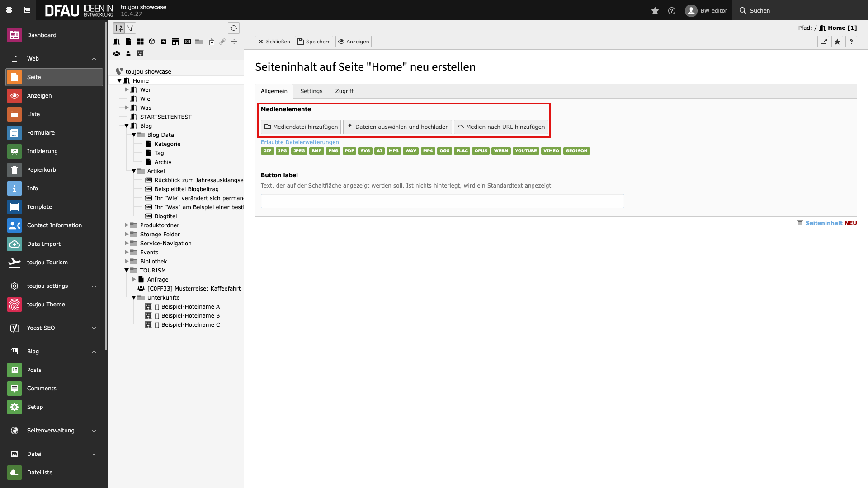Click Mediendatei hinzufügen button

pos(301,127)
